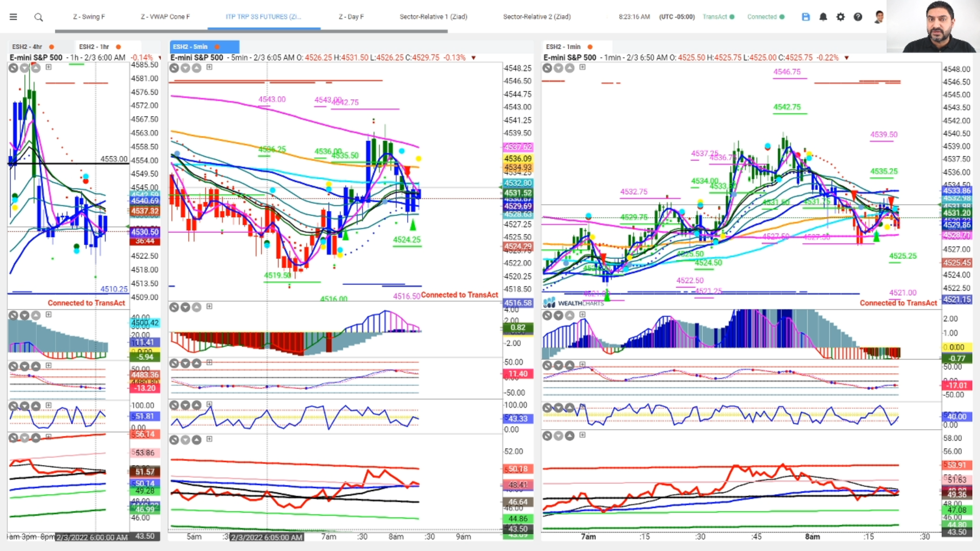Viewport: 980px width, 551px height.
Task: Expand the 1min chart price pane
Action: point(582,67)
